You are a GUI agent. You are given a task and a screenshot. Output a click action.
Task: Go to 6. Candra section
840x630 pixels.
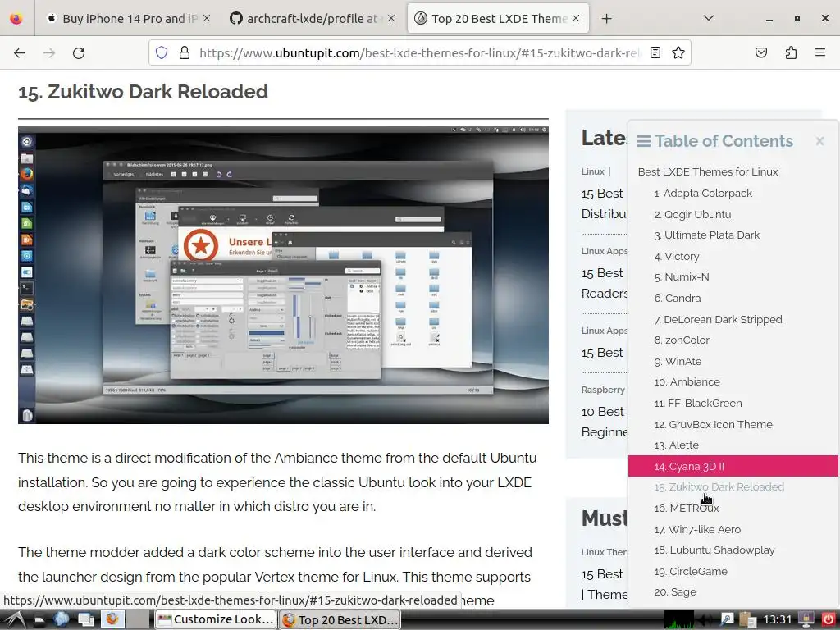(677, 298)
